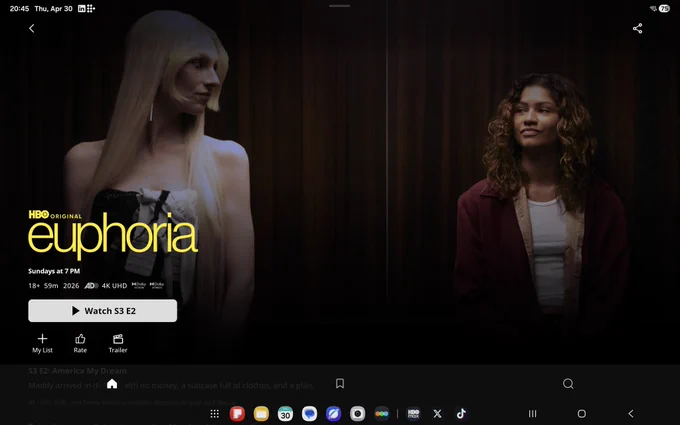Rate the show with thumbs-up icon
The width and height of the screenshot is (680, 425).
(x=80, y=343)
